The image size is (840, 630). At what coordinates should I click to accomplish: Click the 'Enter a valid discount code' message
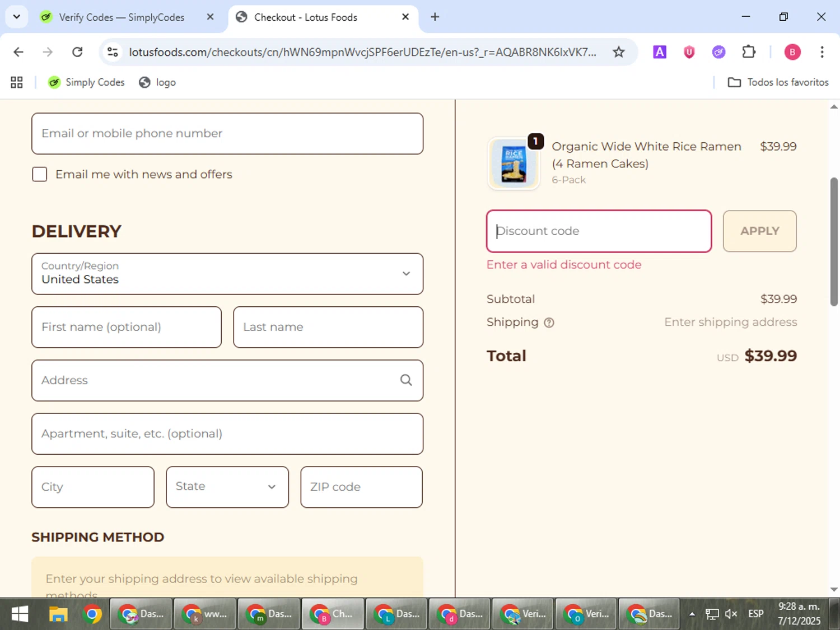coord(564,265)
